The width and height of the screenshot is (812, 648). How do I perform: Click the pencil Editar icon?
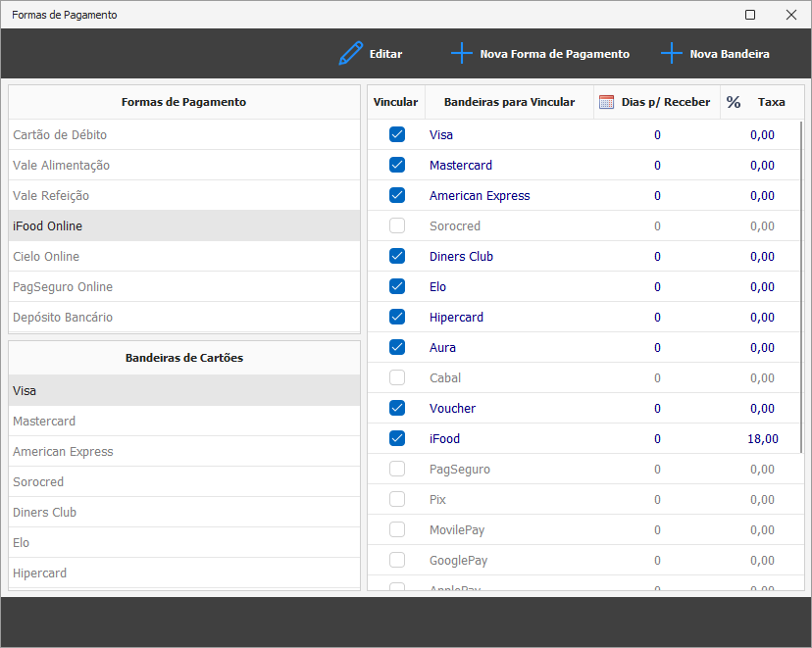pos(350,54)
